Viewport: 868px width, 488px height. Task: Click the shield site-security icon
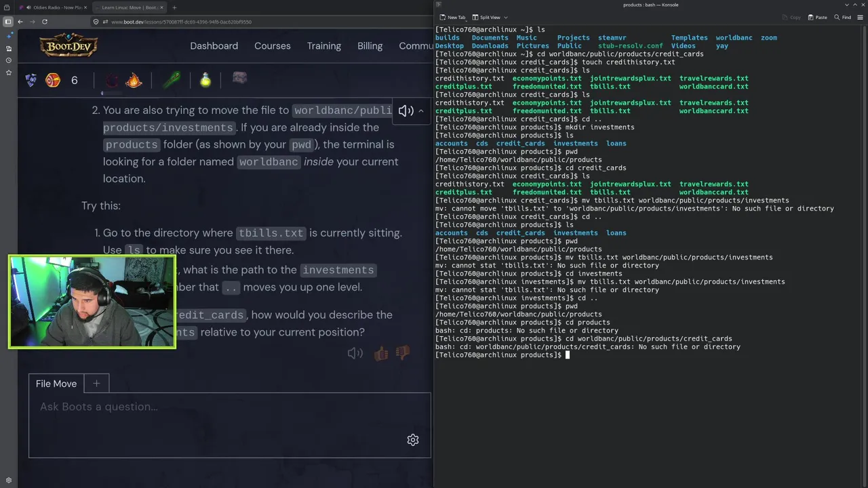click(x=96, y=22)
